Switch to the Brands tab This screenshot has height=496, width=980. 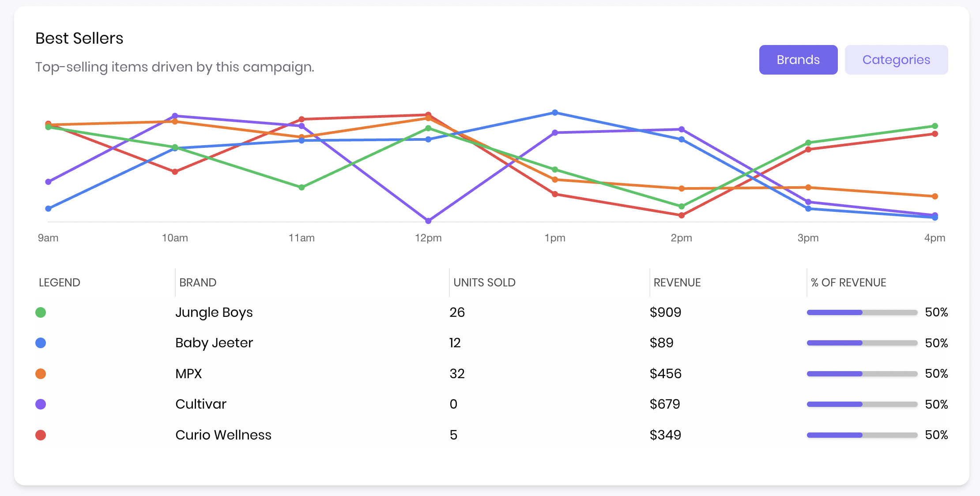pyautogui.click(x=798, y=60)
